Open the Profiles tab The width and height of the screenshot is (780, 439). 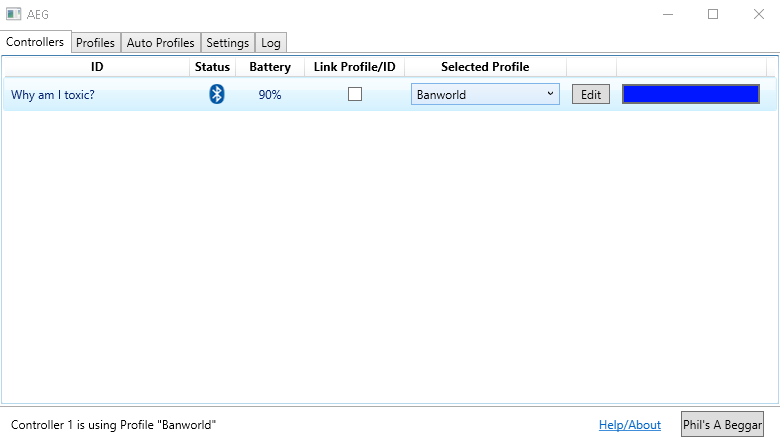[96, 43]
